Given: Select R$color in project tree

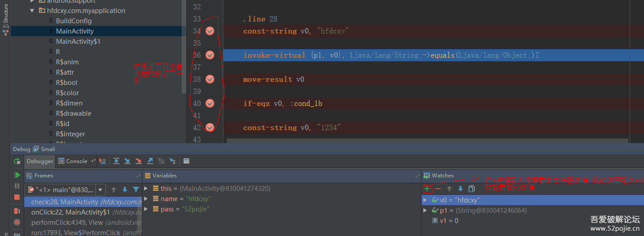Looking at the screenshot, I should point(67,93).
